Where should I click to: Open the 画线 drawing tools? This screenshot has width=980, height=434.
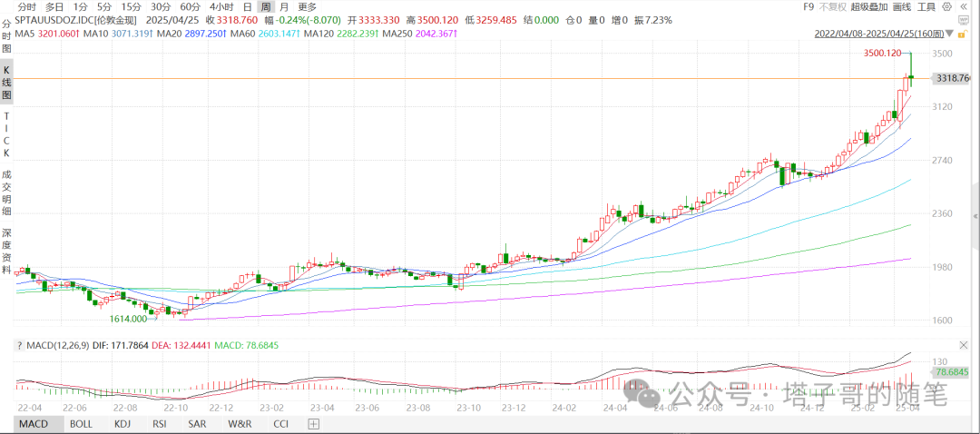pyautogui.click(x=902, y=7)
